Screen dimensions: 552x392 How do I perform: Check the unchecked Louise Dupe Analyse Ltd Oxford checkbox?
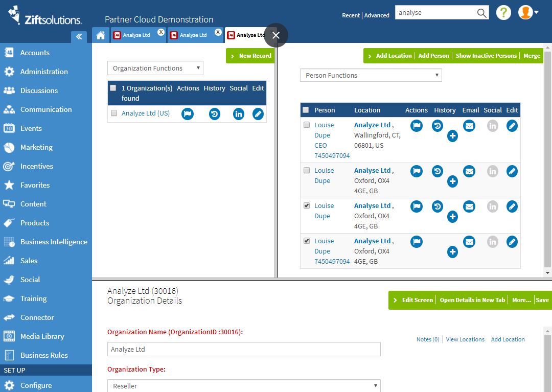pos(307,170)
